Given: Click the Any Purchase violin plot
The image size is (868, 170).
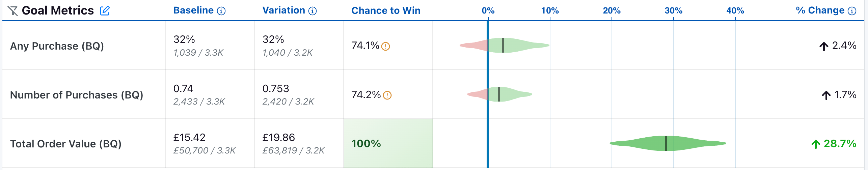Looking at the screenshot, I should pos(505,45).
